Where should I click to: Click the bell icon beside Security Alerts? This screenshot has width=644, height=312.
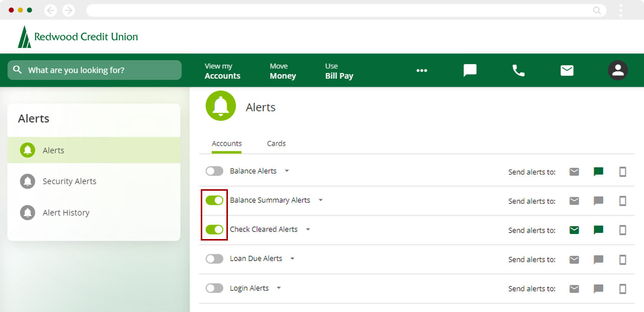click(x=27, y=181)
